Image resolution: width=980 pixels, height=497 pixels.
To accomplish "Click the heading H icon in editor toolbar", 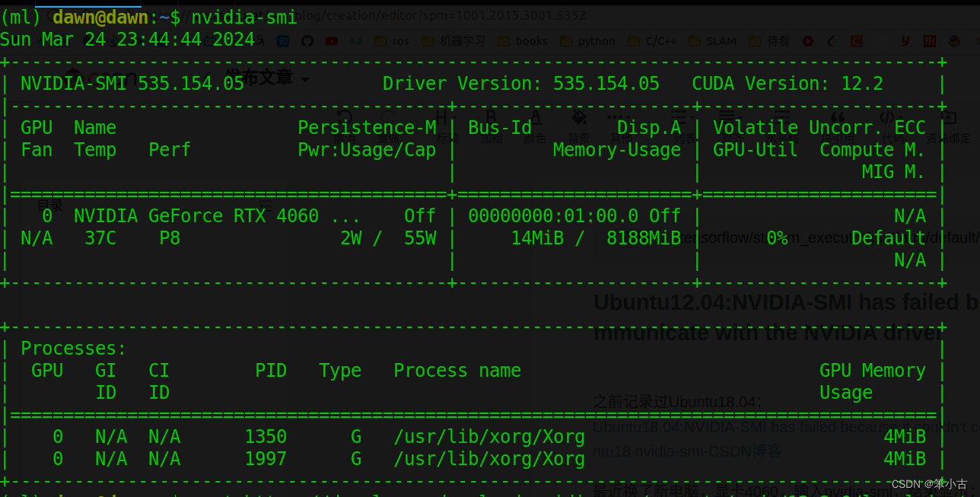I will pos(441,118).
